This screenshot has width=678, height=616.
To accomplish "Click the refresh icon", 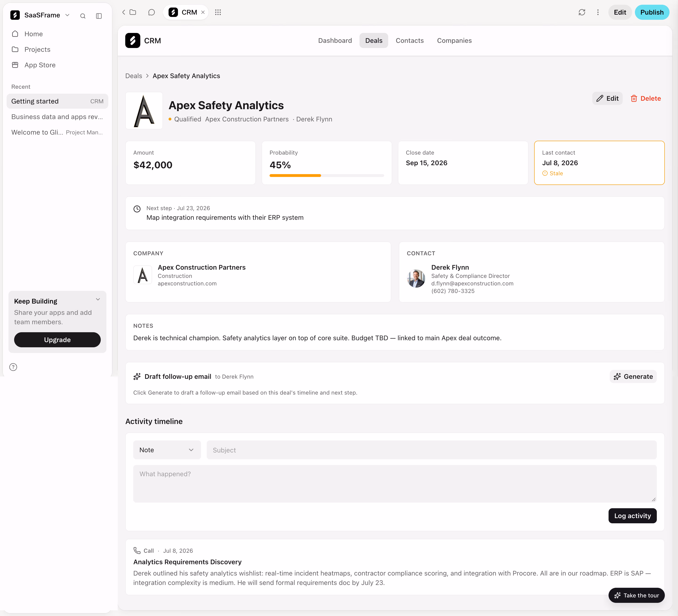I will click(582, 12).
